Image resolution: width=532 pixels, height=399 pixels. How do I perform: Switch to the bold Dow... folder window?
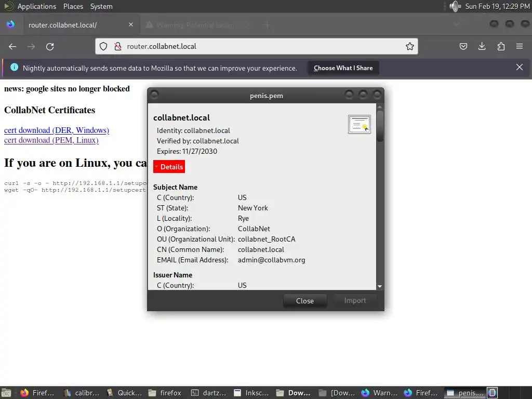(294, 393)
